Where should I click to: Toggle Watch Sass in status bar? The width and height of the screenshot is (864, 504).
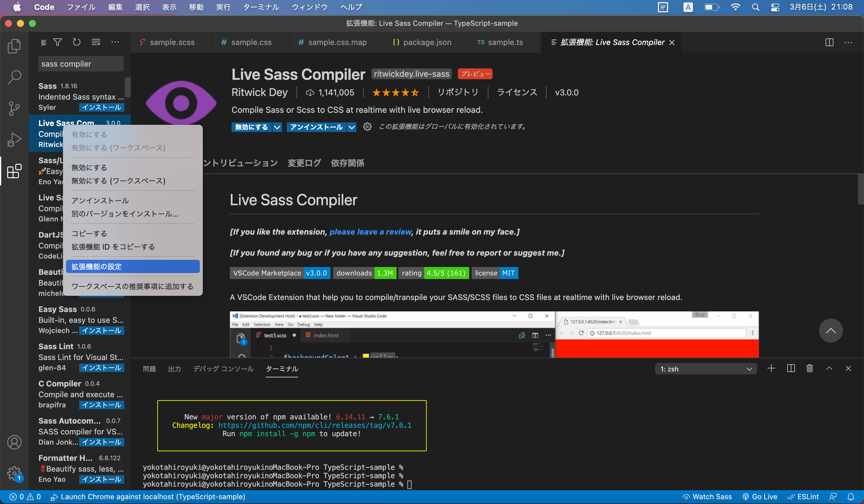click(707, 497)
